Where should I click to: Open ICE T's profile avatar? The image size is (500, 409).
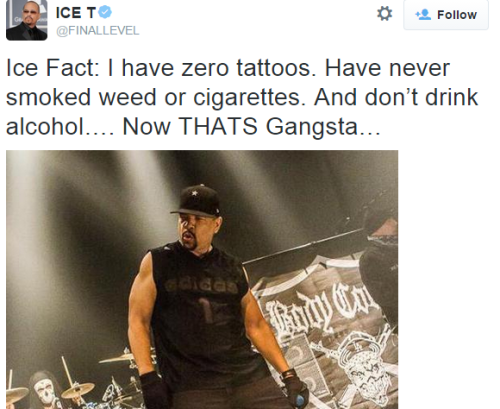pyautogui.click(x=27, y=20)
